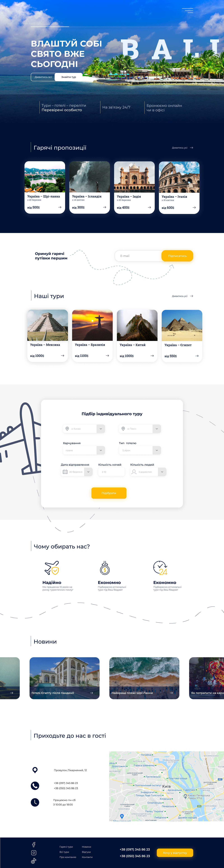224x868 pixels.
Task: Expand the Харчування dropdown
Action: [101, 450]
